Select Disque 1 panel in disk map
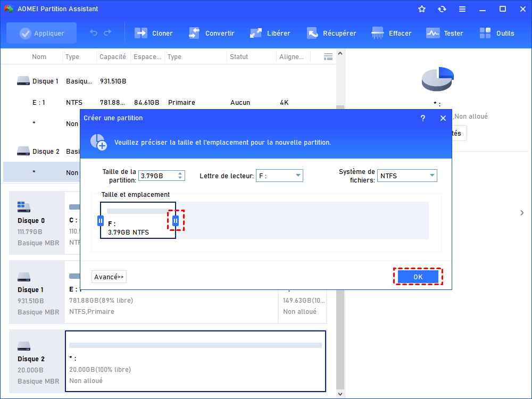This screenshot has width=532, height=399. tap(37, 292)
